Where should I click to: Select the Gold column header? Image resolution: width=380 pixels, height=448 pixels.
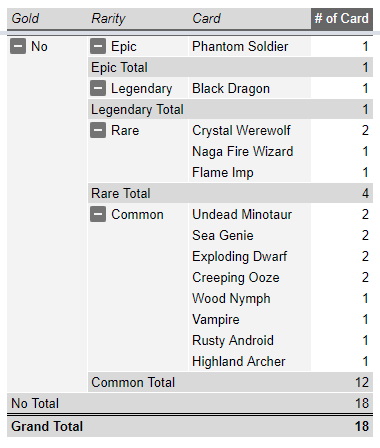point(47,18)
